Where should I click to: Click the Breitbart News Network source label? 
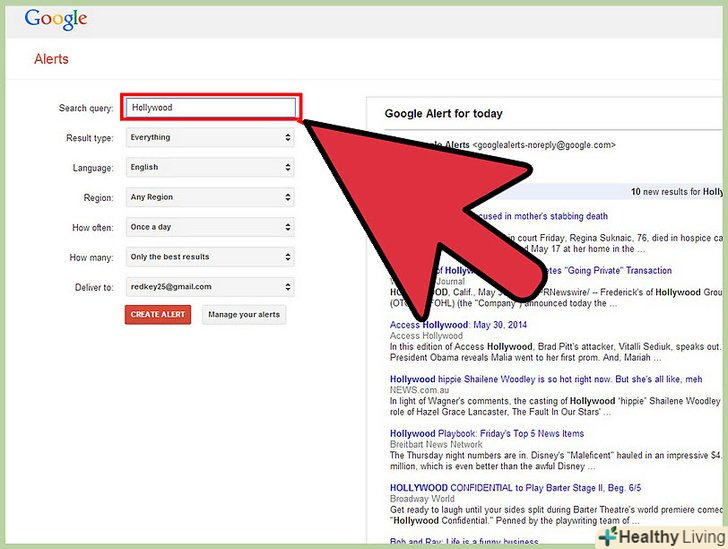[x=436, y=444]
